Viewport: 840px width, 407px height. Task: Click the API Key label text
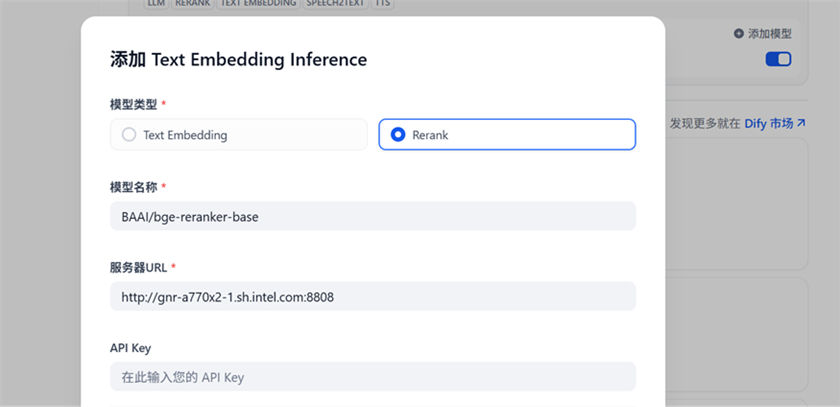[x=130, y=348]
